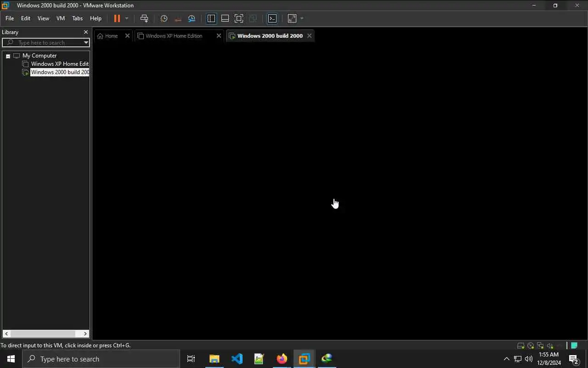Viewport: 588px width, 368px height.
Task: Open the snapshot manager icon
Action: coord(192,18)
